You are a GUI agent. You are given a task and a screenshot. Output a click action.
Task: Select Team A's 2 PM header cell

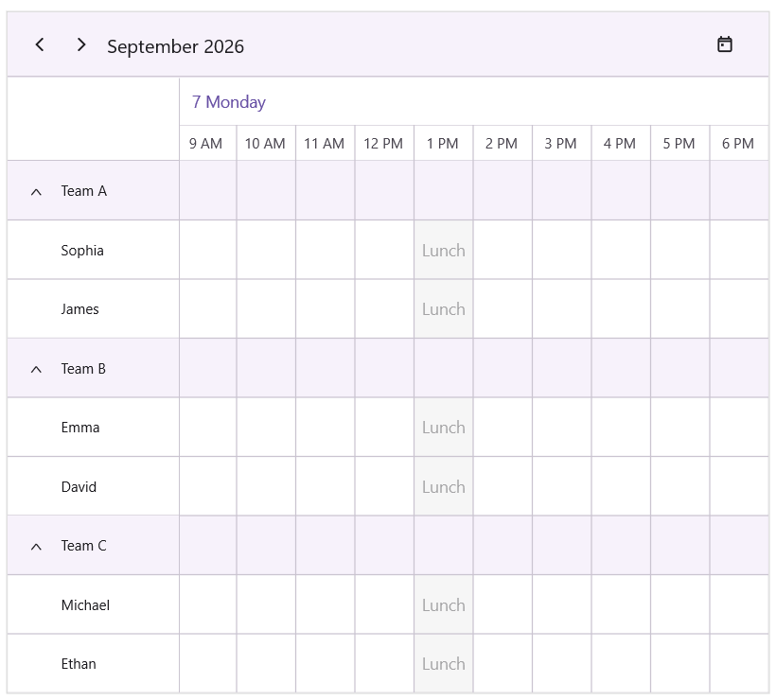click(503, 191)
